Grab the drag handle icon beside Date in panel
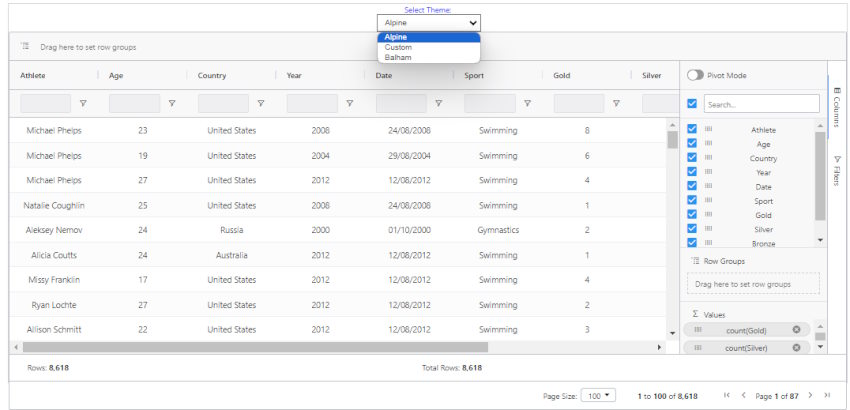 tap(708, 185)
